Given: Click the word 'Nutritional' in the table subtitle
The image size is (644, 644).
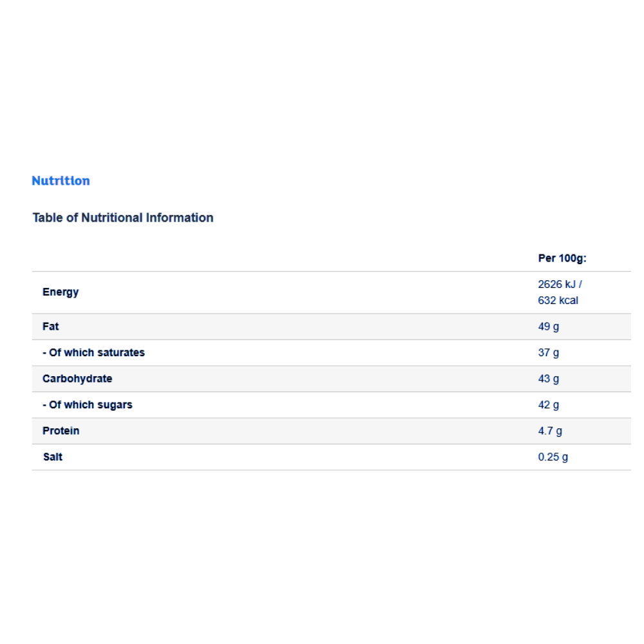Looking at the screenshot, I should pos(111,218).
